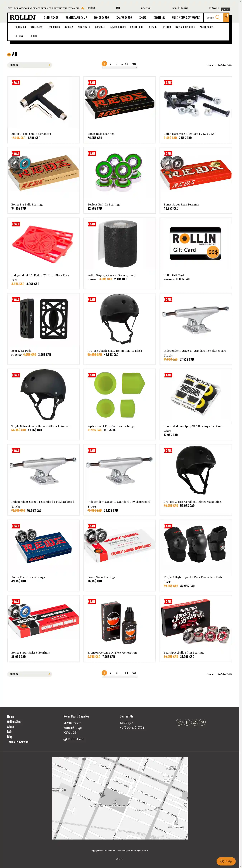Click the email envelope icon in footer
Screen dimensions: 242x868
(202, 722)
